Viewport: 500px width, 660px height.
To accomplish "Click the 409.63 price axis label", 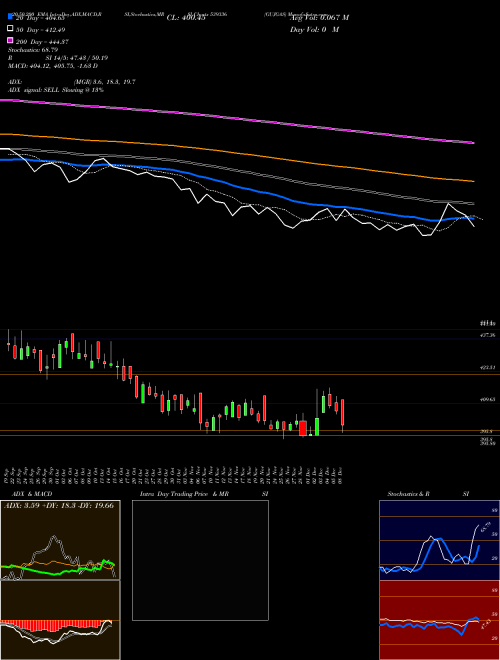I will click(x=487, y=399).
